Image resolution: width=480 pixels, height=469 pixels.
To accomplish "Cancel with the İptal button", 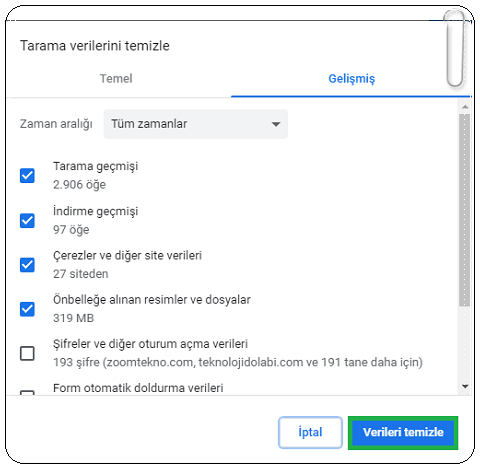I will coord(310,432).
